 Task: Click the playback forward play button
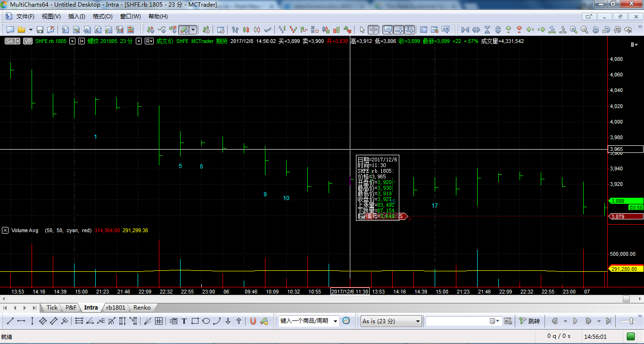point(575,321)
